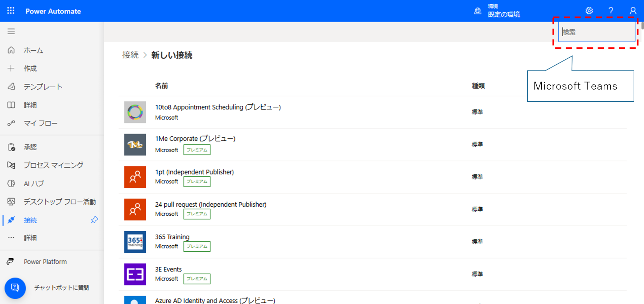Unpin 接続 using the pin icon
This screenshot has width=644, height=304.
point(94,220)
